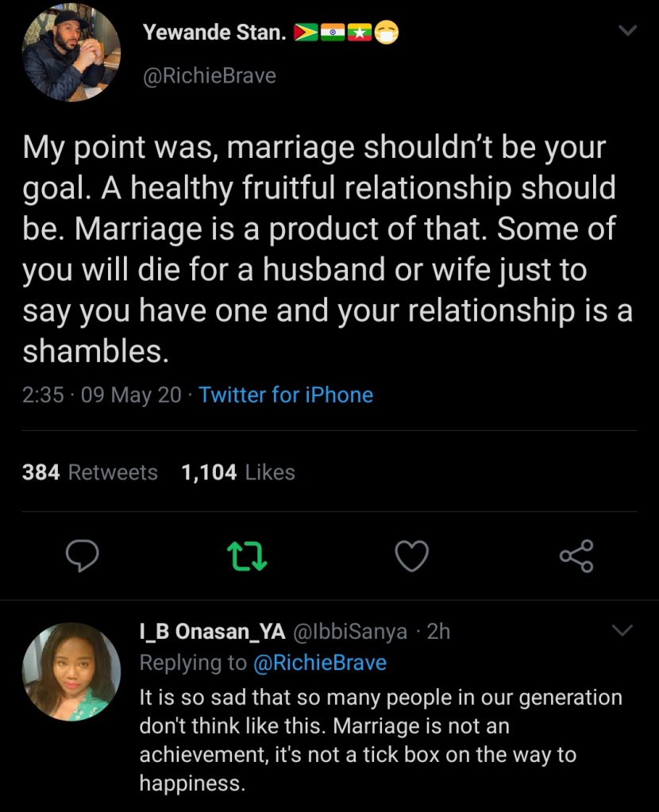Open the reply text about marriage not being an achievement
The width and height of the screenshot is (659, 812).
click(380, 740)
